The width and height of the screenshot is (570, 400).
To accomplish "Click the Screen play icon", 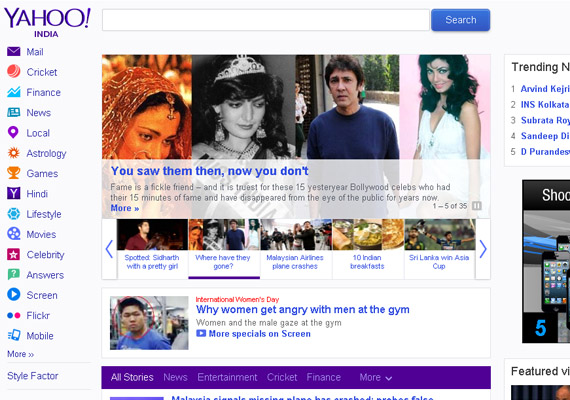I will [14, 295].
